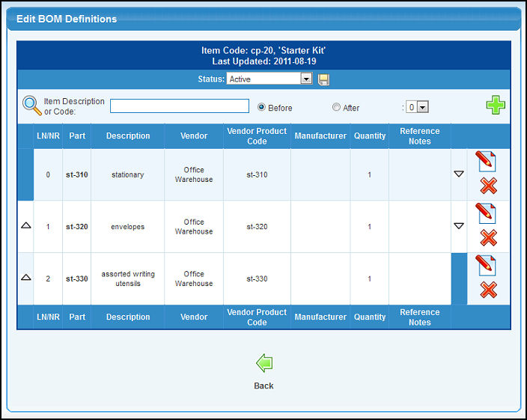Image resolution: width=527 pixels, height=420 pixels.
Task: Click the save status floppy disk icon
Action: [323, 79]
